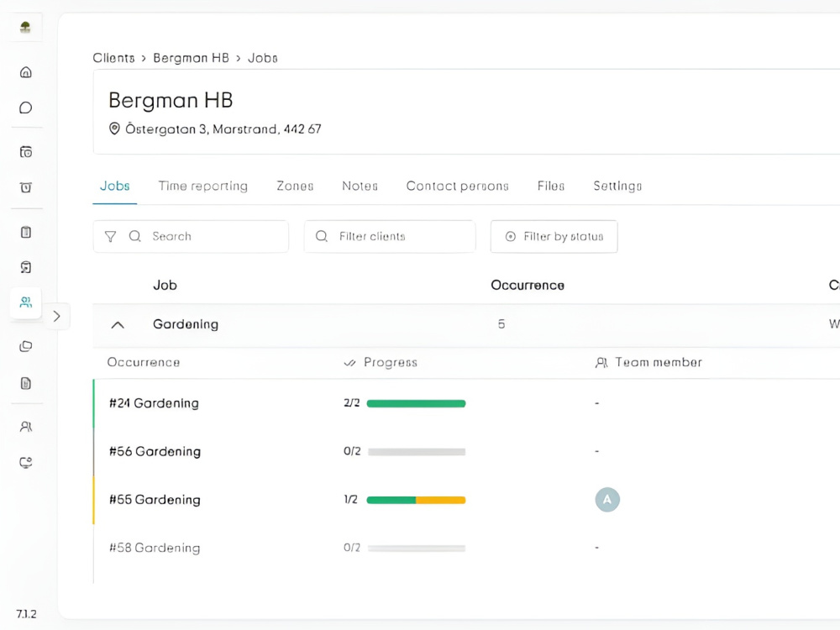Click the double-check Progress icon

(349, 363)
